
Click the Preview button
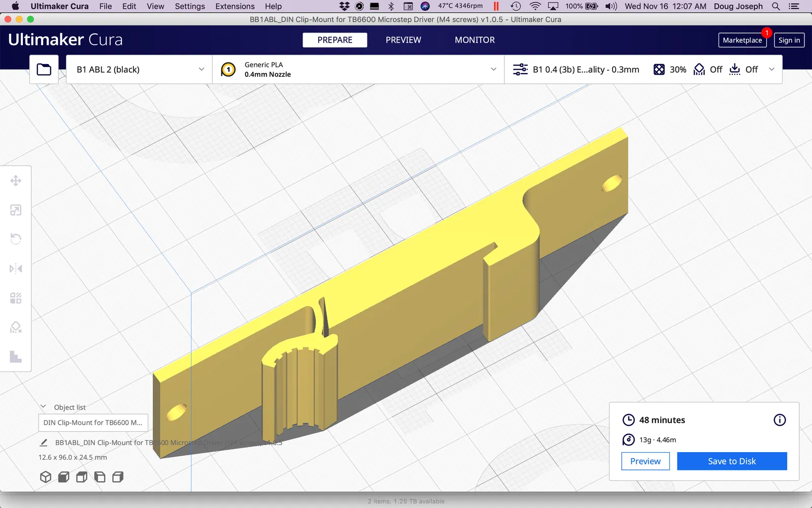(x=646, y=461)
